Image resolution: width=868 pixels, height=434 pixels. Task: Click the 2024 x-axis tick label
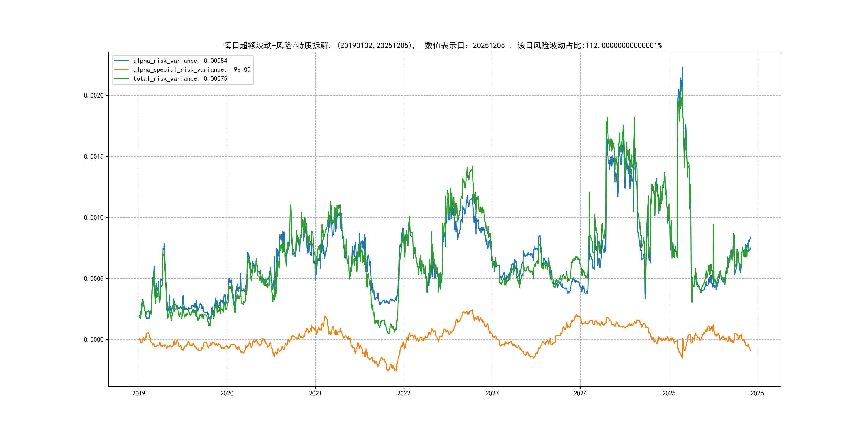click(580, 393)
